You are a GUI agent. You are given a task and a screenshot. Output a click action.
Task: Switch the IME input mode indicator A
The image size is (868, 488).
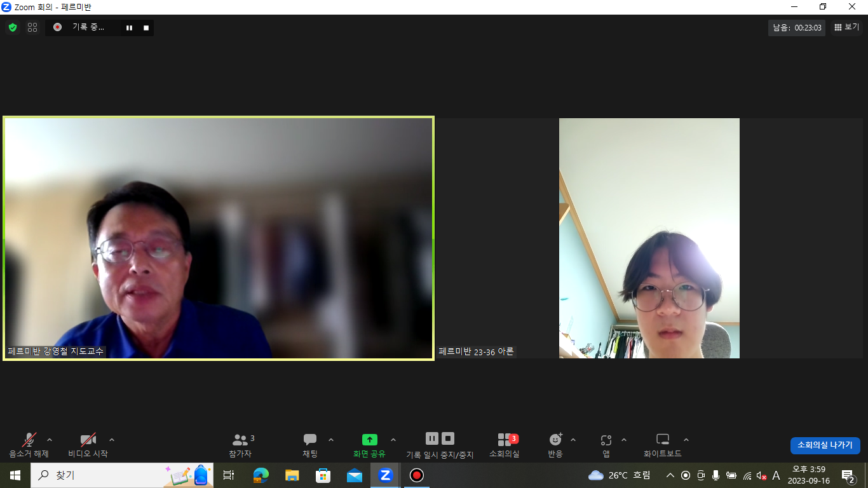776,475
